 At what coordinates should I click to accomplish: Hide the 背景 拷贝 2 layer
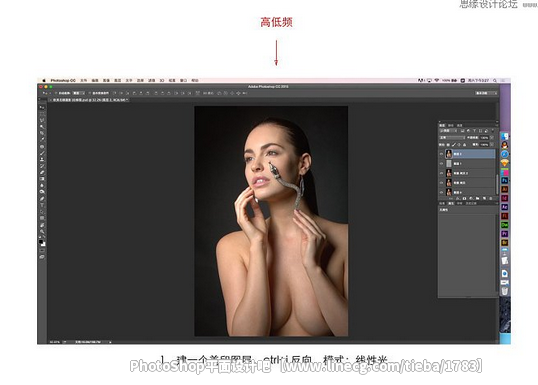coord(442,173)
